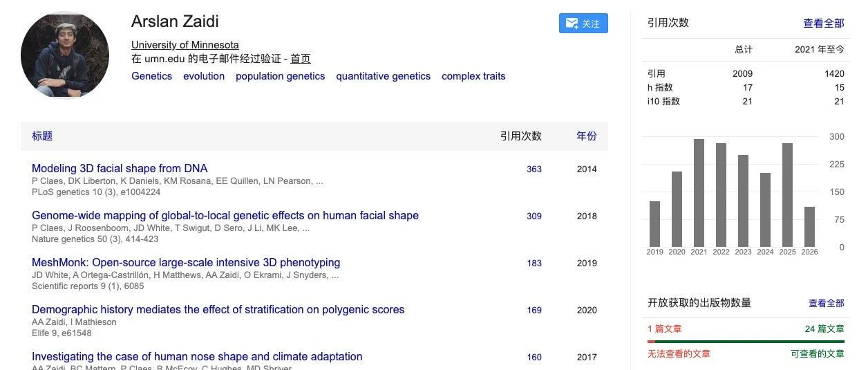Viewport: 868px width, 370px height.
Task: Click total citations value 2009
Action: (742, 73)
